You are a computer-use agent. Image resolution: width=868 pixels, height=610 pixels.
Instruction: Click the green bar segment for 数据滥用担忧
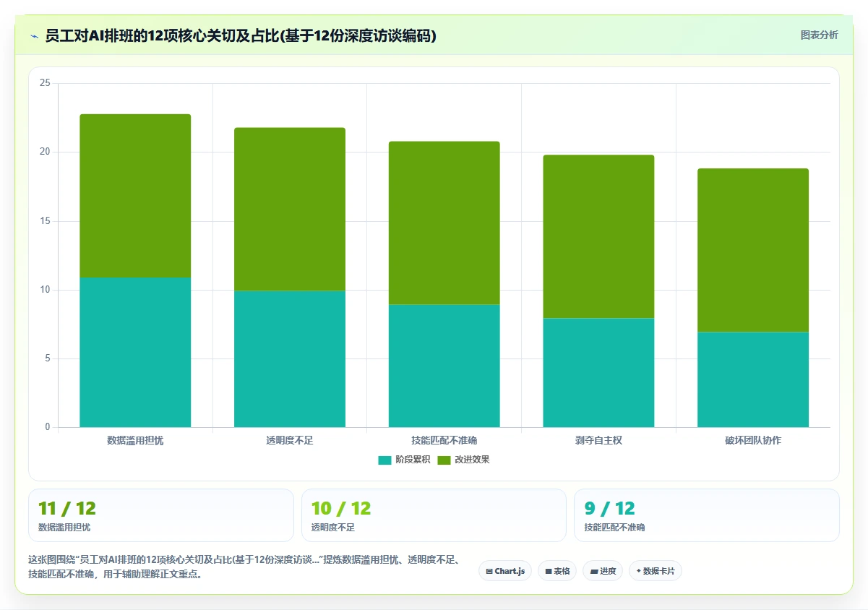(x=135, y=195)
